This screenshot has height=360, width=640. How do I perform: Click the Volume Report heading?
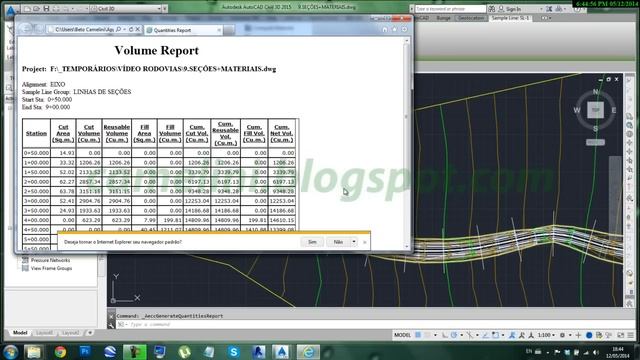157,50
